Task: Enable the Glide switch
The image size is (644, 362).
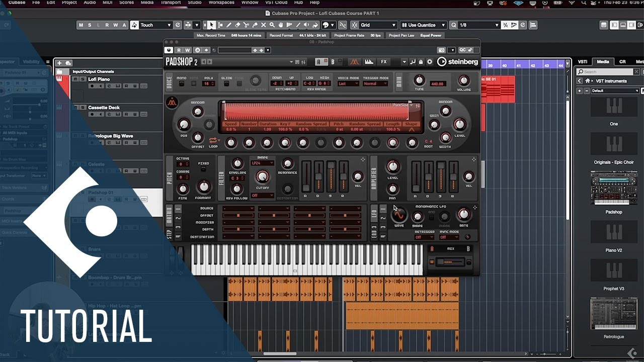Action: pos(226,83)
